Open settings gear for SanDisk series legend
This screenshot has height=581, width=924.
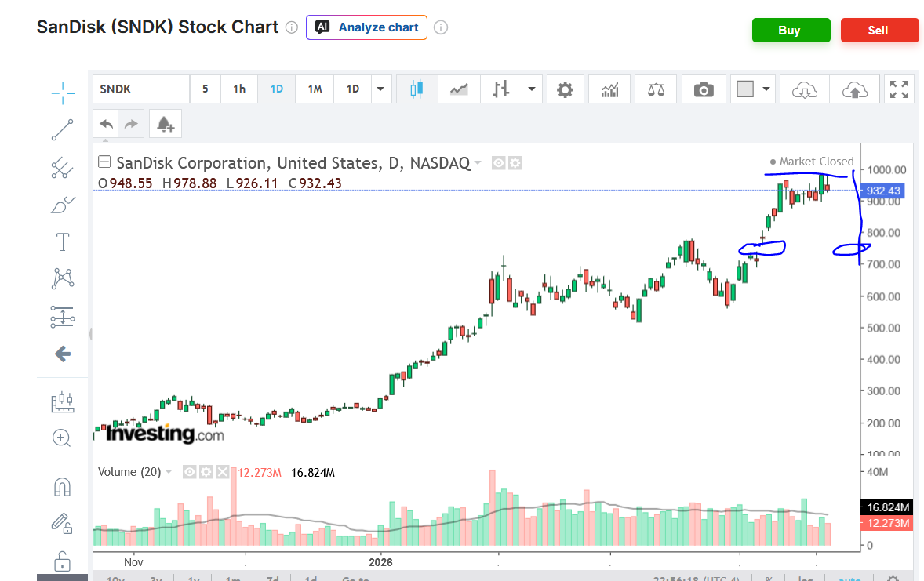pos(515,163)
